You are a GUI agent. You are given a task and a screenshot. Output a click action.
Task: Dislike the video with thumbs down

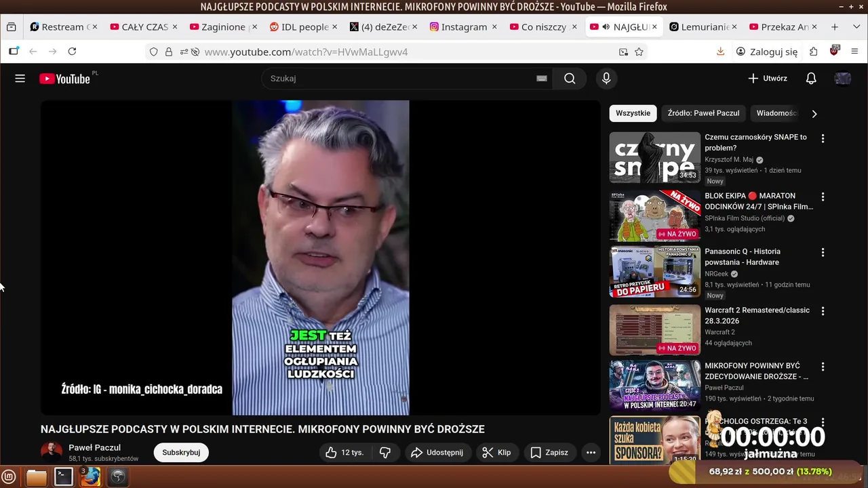pyautogui.click(x=385, y=452)
